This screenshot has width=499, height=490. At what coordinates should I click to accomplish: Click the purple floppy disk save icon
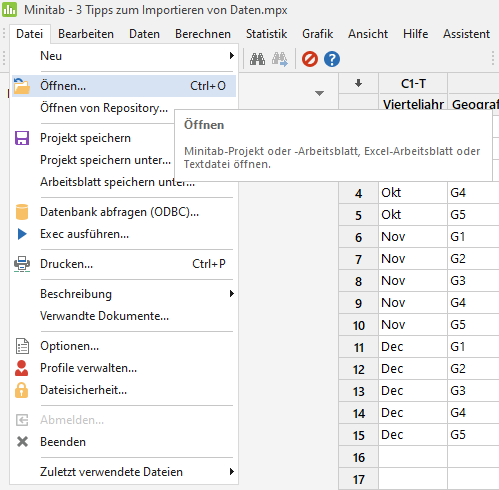(22, 138)
